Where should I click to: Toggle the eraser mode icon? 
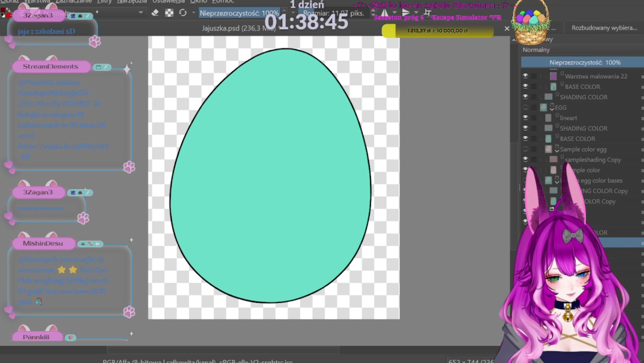155,13
